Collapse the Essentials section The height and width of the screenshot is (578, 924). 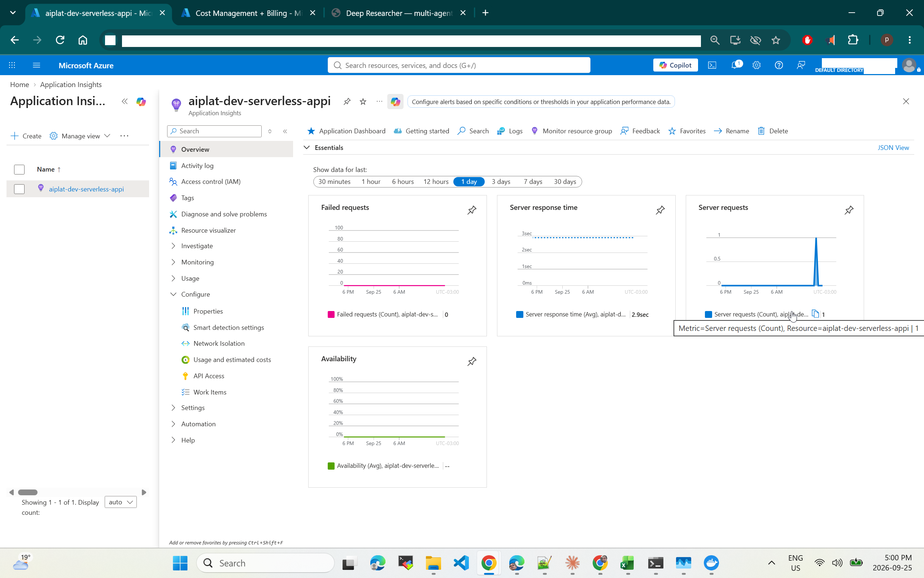coord(306,147)
